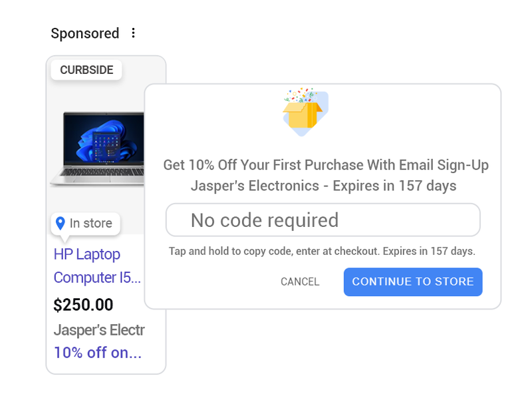Click the $250.00 price
Viewport: 532px width, 402px height.
[x=83, y=305]
